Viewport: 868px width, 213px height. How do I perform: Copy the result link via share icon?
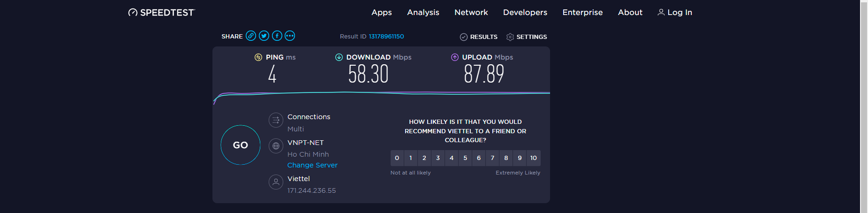251,36
